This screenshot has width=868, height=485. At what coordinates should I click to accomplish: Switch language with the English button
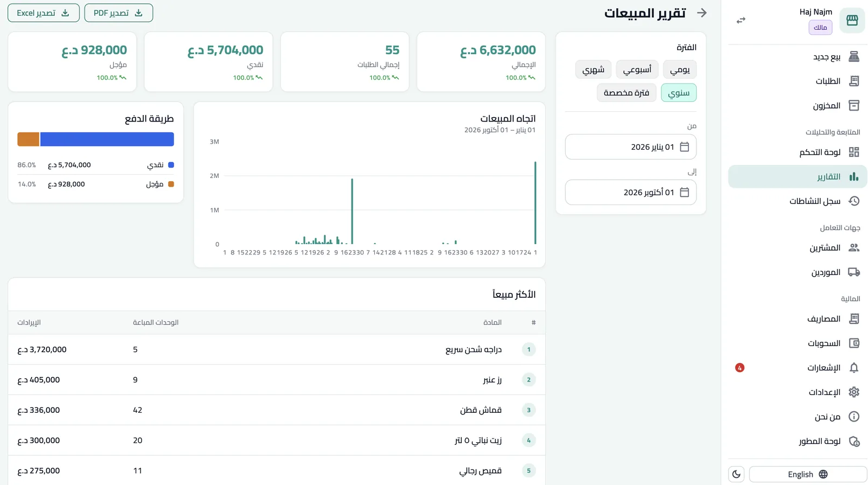[x=808, y=474]
